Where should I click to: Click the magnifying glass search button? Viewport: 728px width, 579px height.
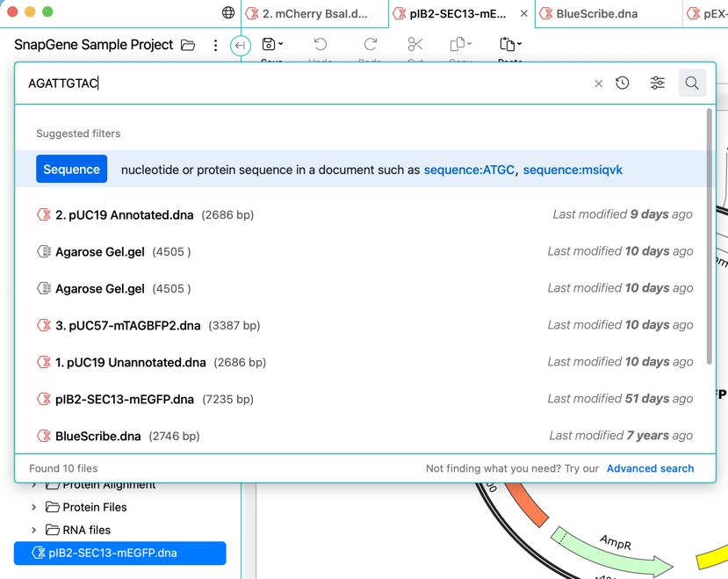tap(692, 83)
